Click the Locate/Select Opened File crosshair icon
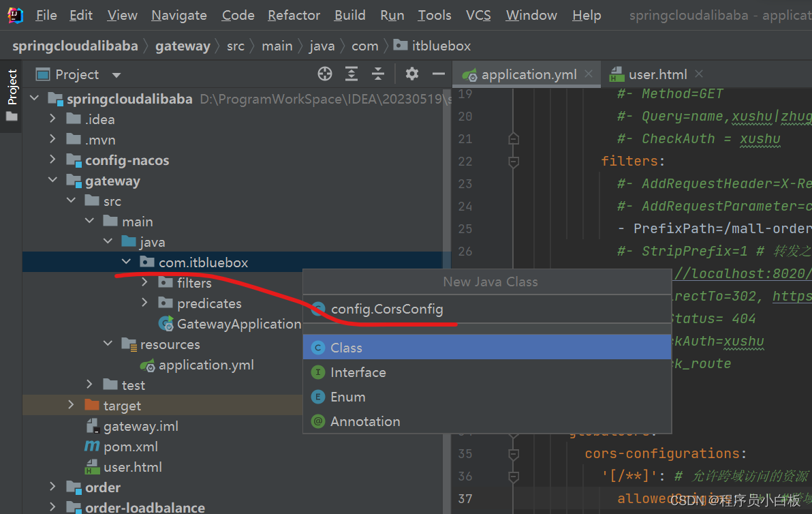The width and height of the screenshot is (812, 514). point(325,74)
